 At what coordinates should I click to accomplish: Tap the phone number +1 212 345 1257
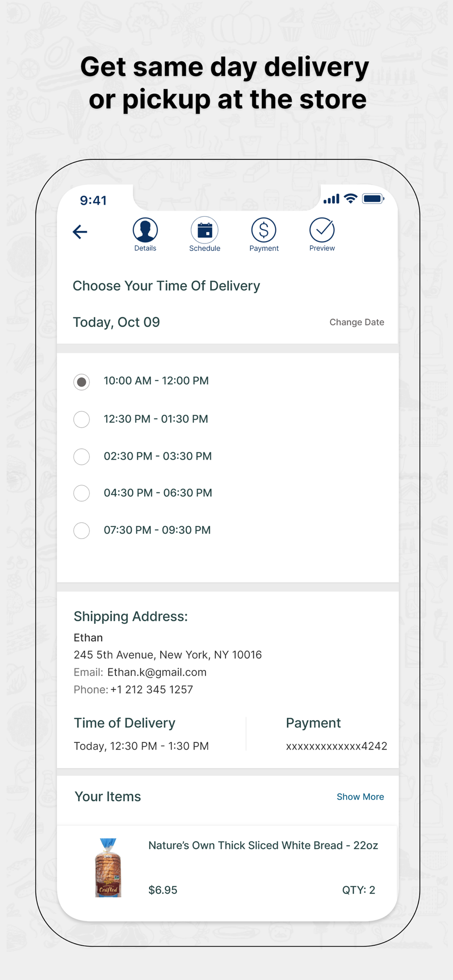(x=151, y=689)
